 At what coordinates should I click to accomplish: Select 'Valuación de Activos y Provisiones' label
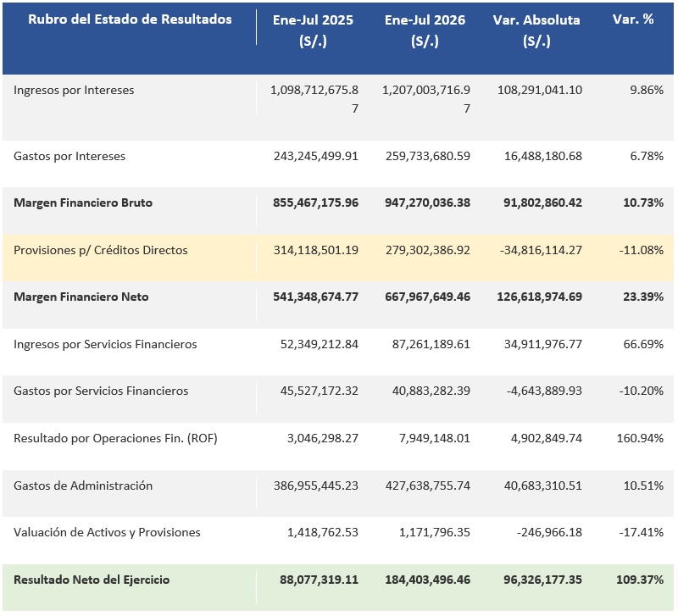pos(107,532)
